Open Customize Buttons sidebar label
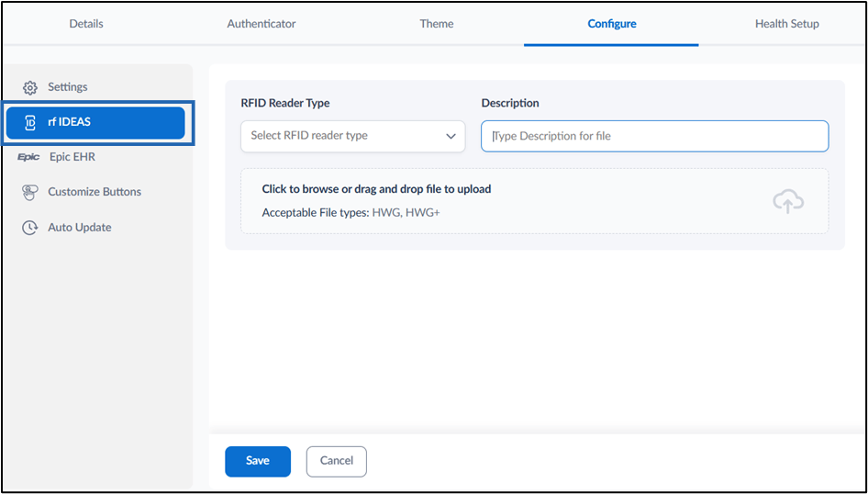Viewport: 868px width, 494px height. pyautogui.click(x=95, y=192)
